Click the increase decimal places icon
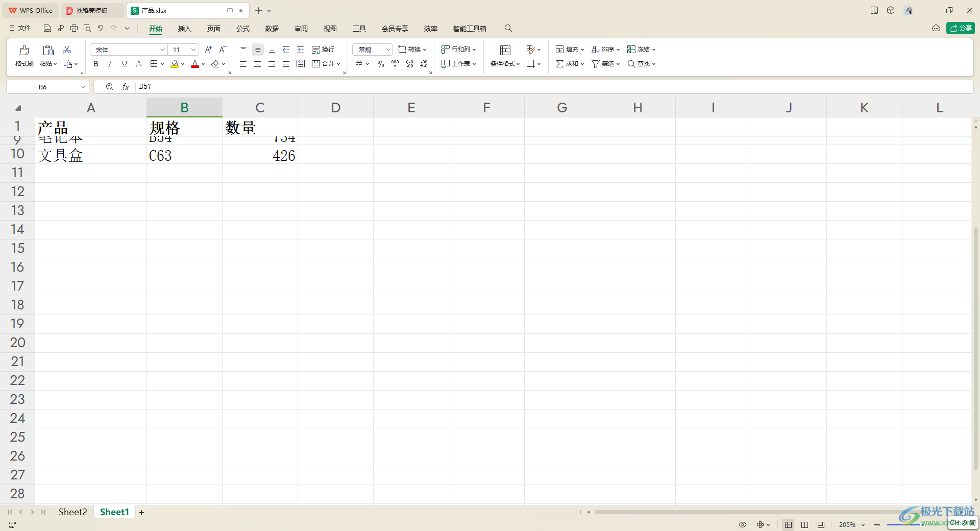 [409, 64]
